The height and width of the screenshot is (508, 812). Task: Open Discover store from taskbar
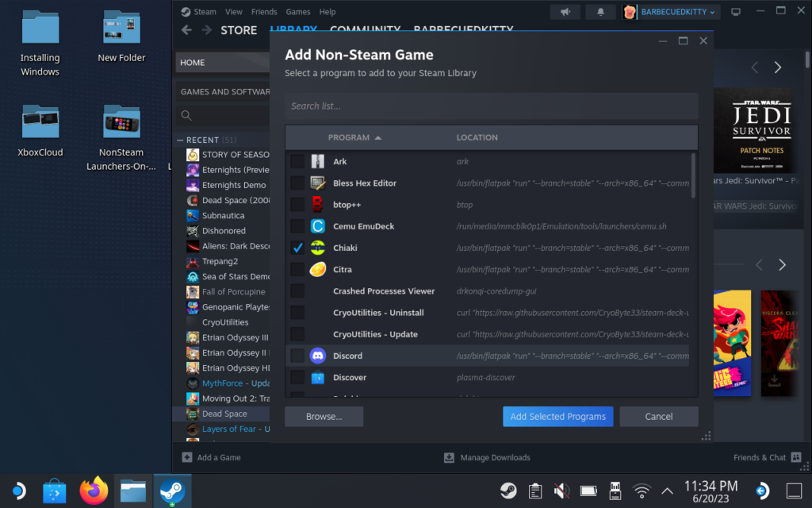click(54, 491)
